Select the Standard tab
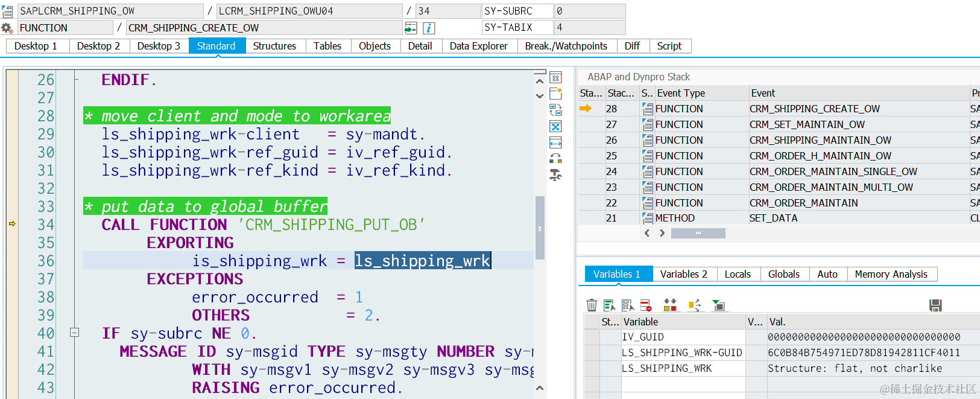The image size is (980, 399). click(x=217, y=46)
